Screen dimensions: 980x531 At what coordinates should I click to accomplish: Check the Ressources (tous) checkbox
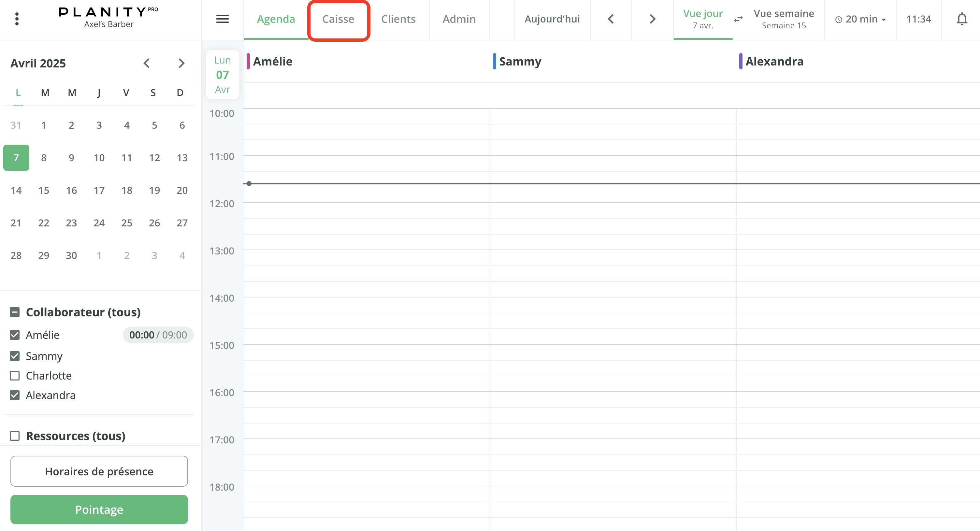click(15, 436)
